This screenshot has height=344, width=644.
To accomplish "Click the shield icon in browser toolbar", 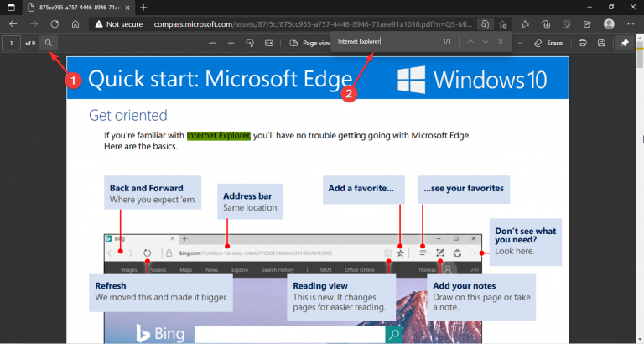I will pyautogui.click(x=566, y=24).
